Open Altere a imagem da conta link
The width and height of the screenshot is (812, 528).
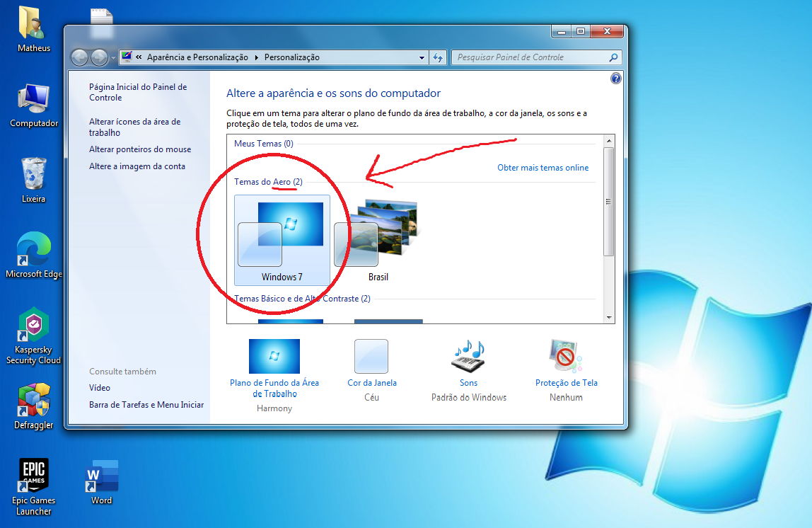(137, 166)
